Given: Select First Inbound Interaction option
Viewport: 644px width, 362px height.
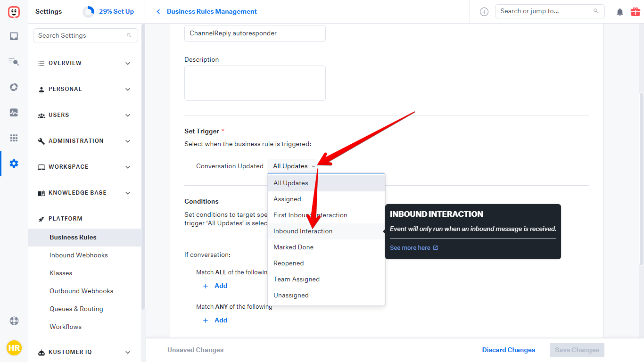Looking at the screenshot, I should (x=326, y=215).
